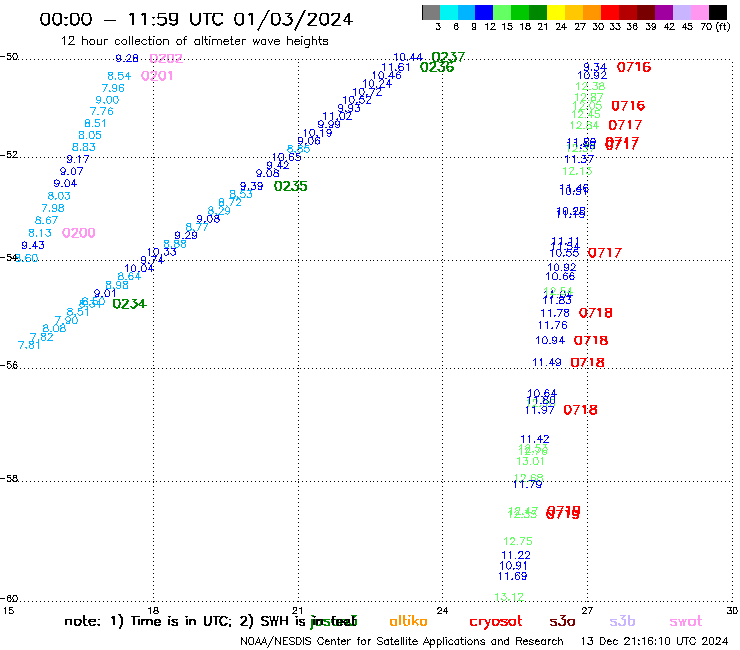Click the wave height value 11.22
740x650 pixels.
pyautogui.click(x=516, y=556)
